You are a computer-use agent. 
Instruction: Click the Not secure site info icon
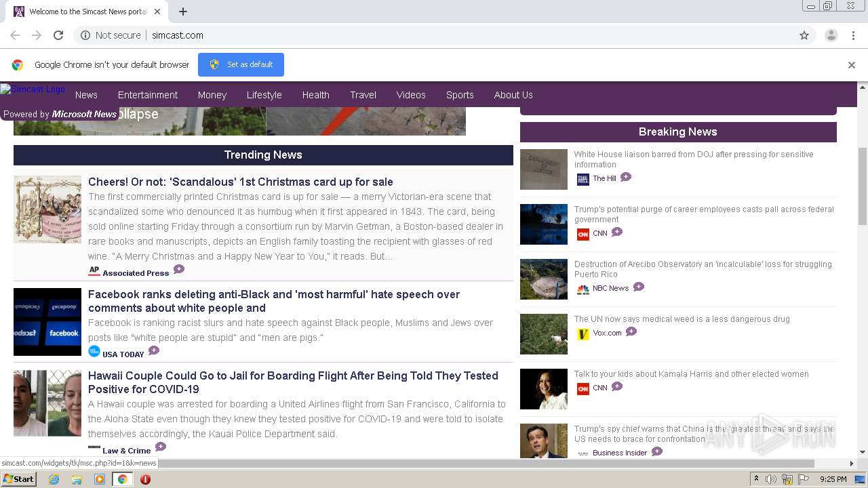click(85, 35)
